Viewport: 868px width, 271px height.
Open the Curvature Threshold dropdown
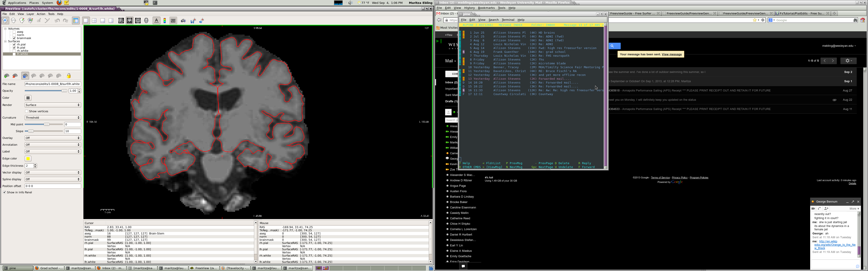click(x=53, y=118)
